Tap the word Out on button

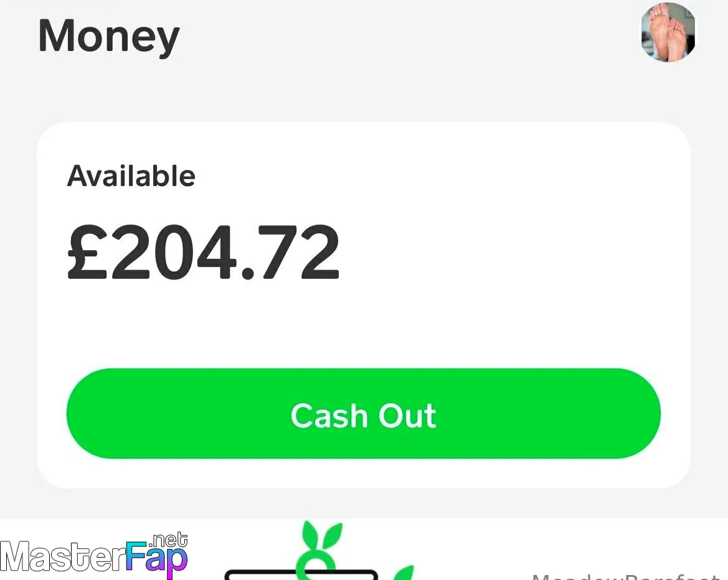pyautogui.click(x=407, y=415)
